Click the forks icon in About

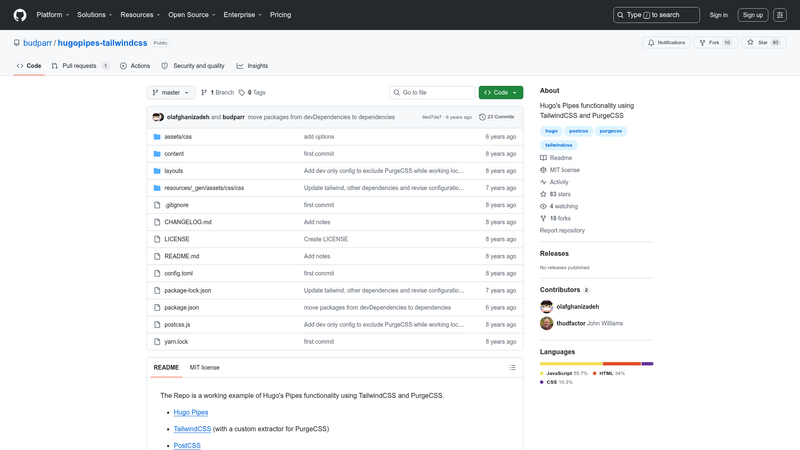543,218
